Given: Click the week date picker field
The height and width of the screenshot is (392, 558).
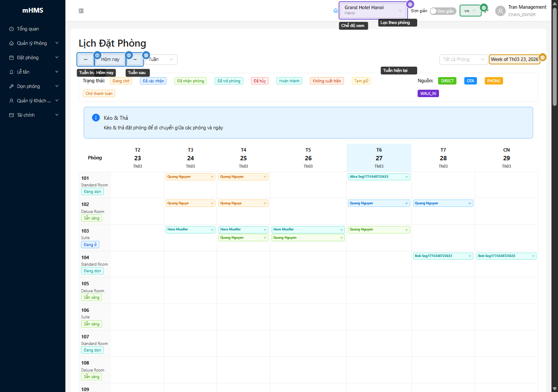Looking at the screenshot, I should [x=514, y=59].
